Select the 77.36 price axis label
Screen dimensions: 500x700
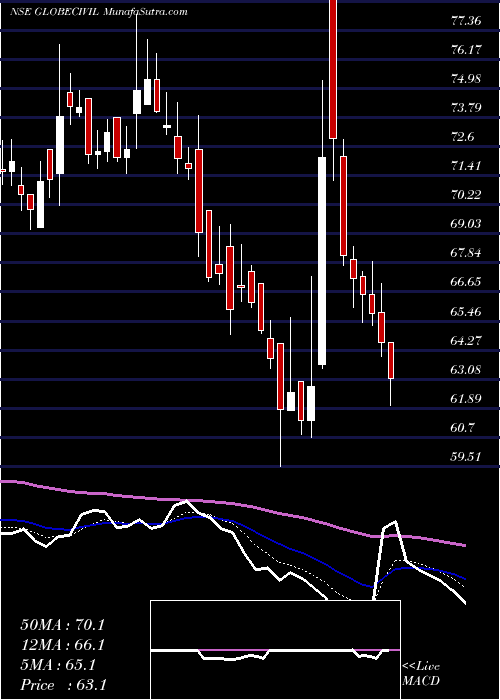click(x=466, y=21)
